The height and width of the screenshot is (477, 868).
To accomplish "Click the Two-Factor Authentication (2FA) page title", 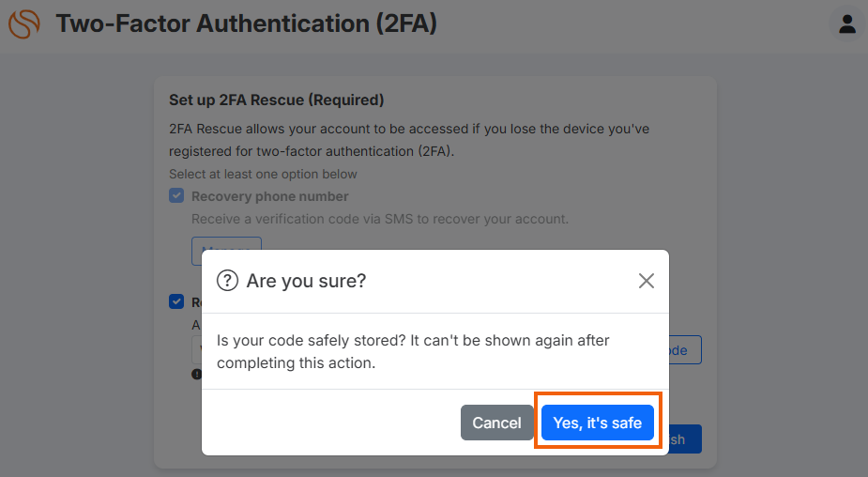I will [x=247, y=23].
